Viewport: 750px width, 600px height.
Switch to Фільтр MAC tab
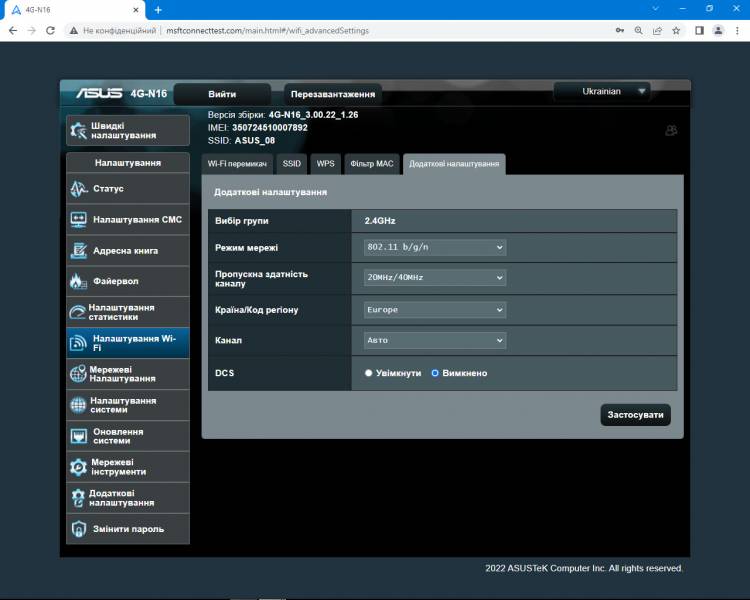pos(372,164)
